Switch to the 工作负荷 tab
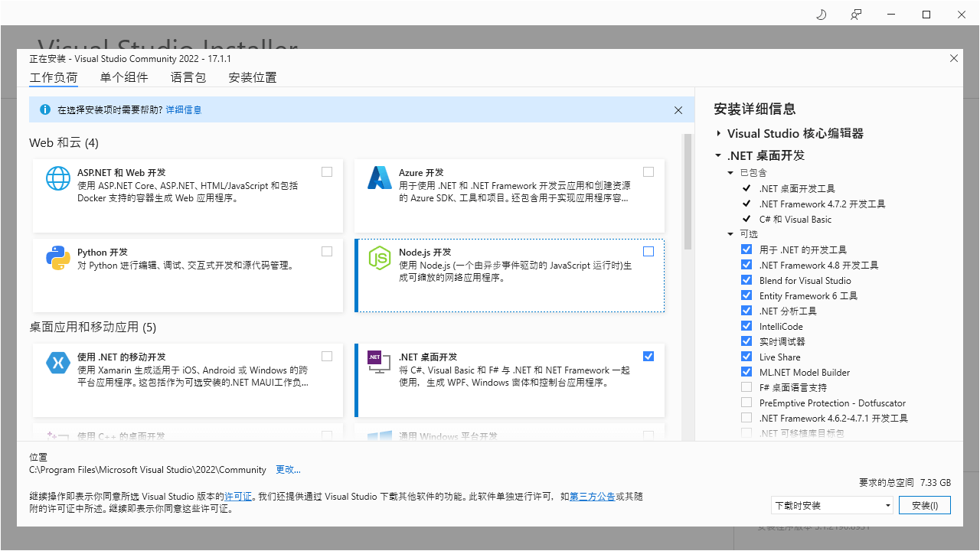The width and height of the screenshot is (980, 551). 54,77
